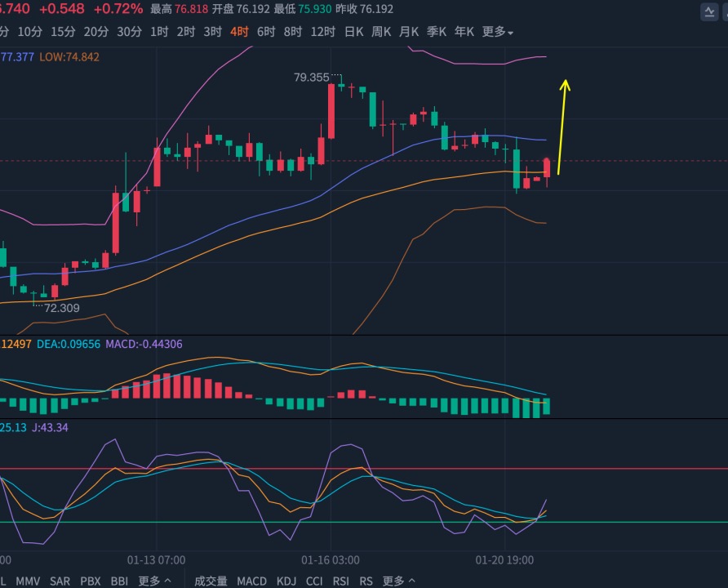Click the J:43.34 KDJ value
Image resolution: width=728 pixels, height=588 pixels.
(50, 427)
